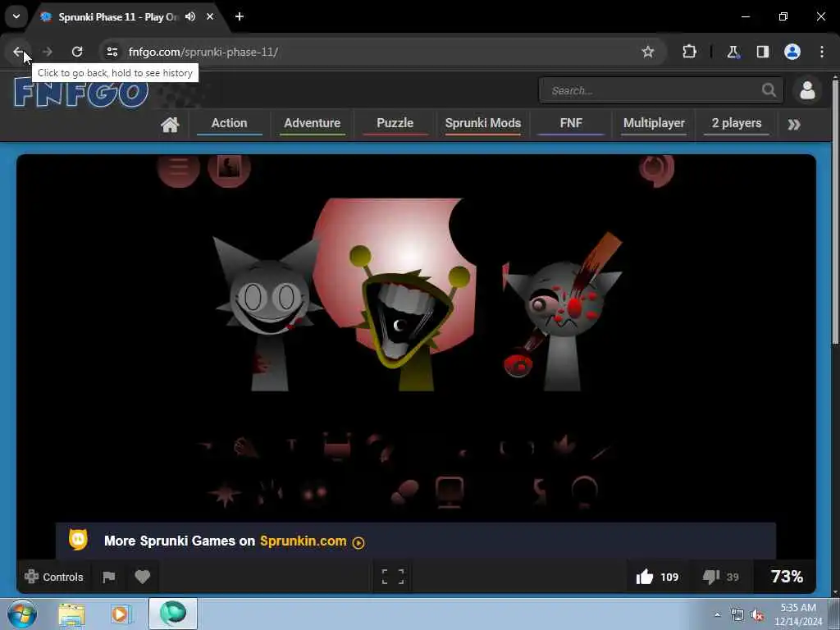Image resolution: width=840 pixels, height=630 pixels.
Task: Open the FNFGO user account icon
Action: pos(807,90)
